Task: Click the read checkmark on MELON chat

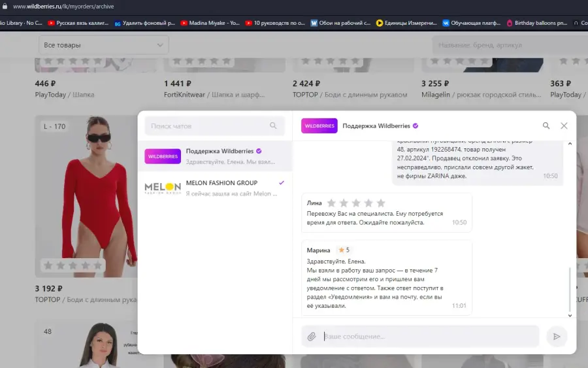Action: coord(282,182)
